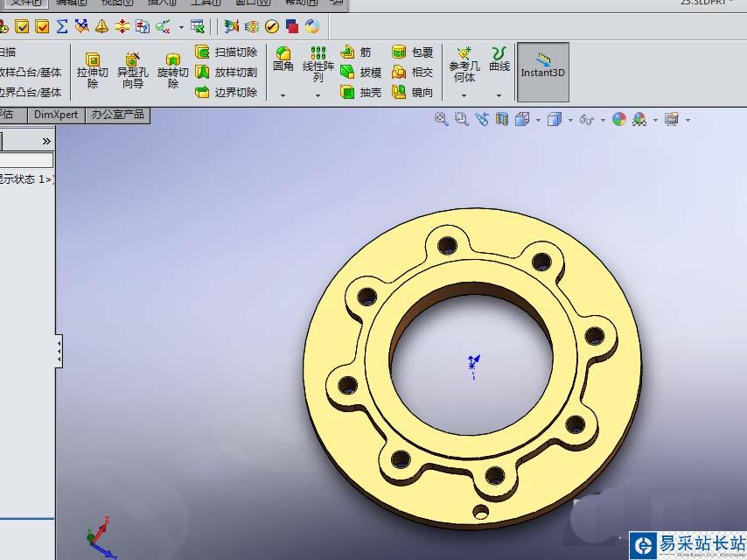Open Edit Appearance color ball in the view toolbar
Screen dimensions: 747x560
[618, 119]
